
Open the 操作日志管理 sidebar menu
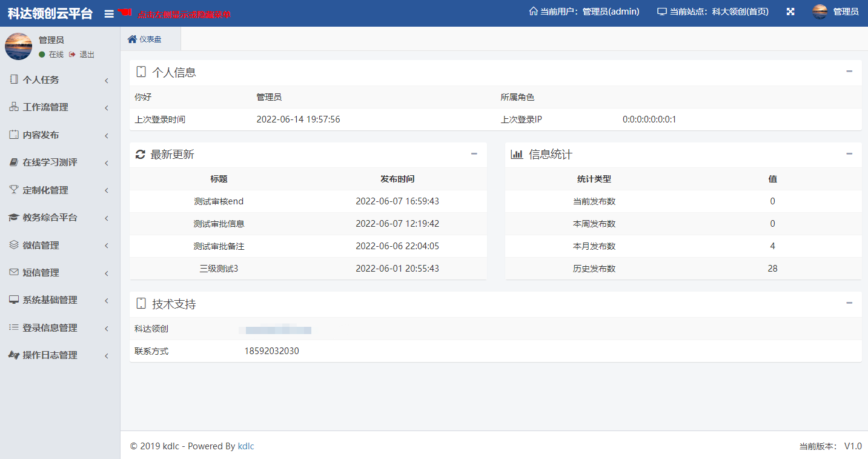click(x=60, y=355)
